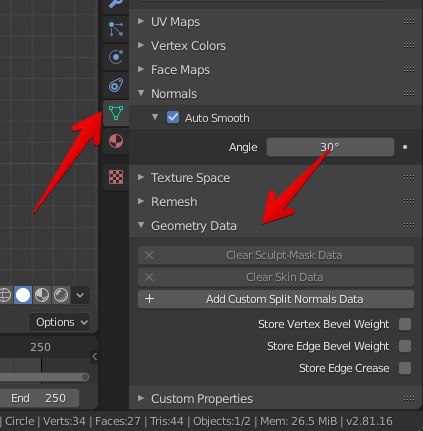Enable Store Edge Crease
The image size is (423, 431).
(405, 368)
